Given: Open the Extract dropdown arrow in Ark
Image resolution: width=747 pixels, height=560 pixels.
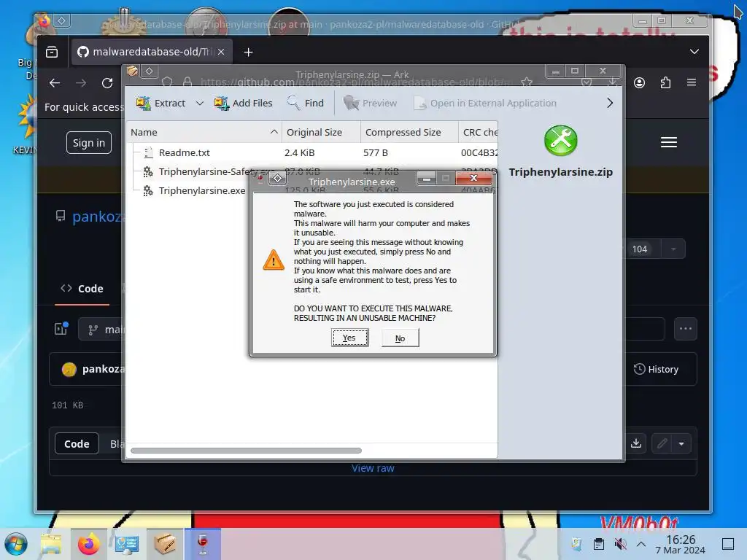Looking at the screenshot, I should 200,103.
